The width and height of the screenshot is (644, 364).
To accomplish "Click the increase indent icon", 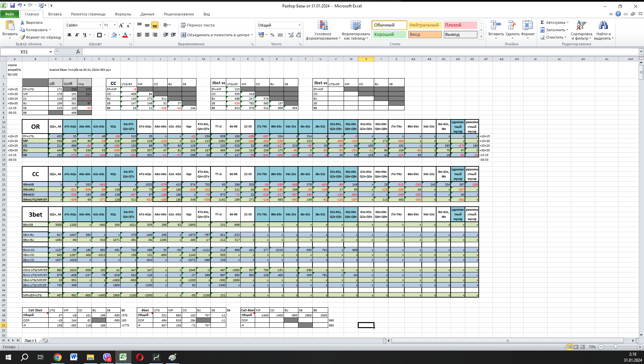I will [x=173, y=35].
